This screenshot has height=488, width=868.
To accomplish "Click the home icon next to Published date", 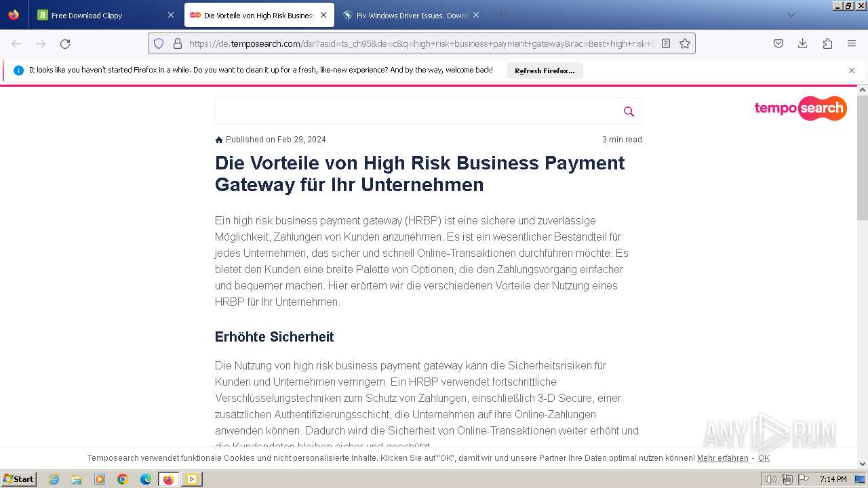I will click(x=219, y=140).
